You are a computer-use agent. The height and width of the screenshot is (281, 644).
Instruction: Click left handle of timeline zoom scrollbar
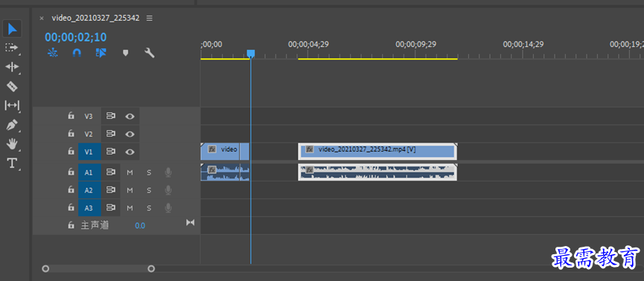[x=45, y=268]
